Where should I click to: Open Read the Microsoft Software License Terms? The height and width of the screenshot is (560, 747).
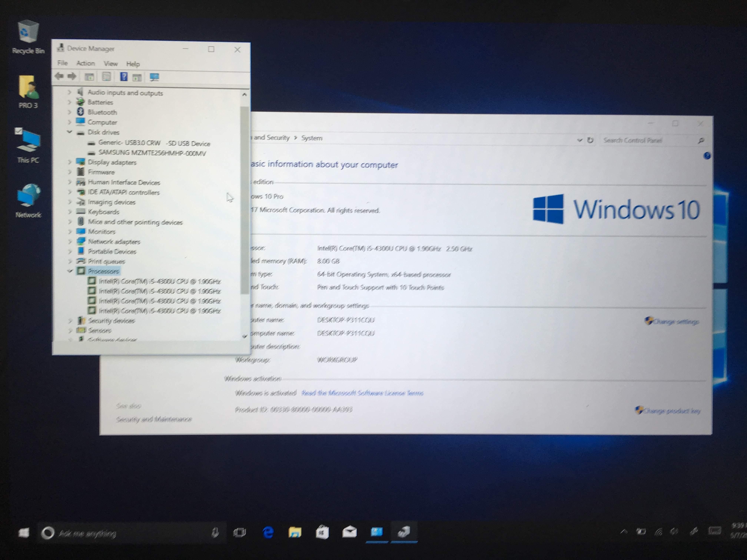362,393
